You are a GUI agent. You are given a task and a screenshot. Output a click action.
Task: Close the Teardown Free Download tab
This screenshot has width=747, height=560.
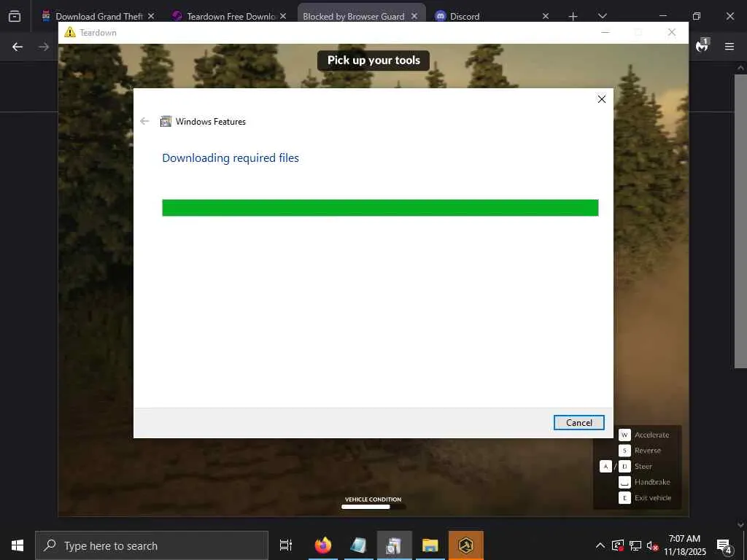click(x=283, y=16)
